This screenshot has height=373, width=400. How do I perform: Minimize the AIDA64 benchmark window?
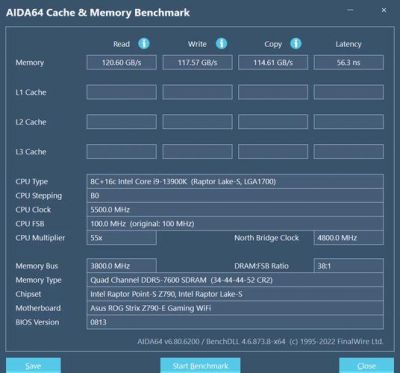click(x=350, y=10)
